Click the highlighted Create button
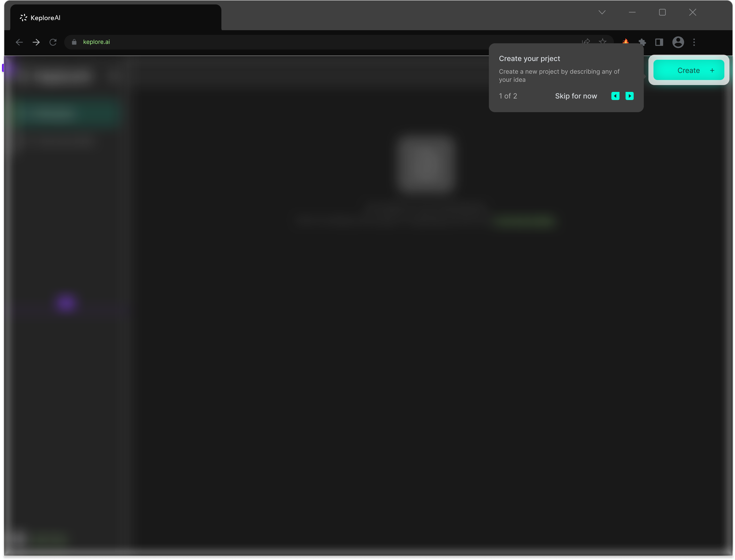 [689, 70]
